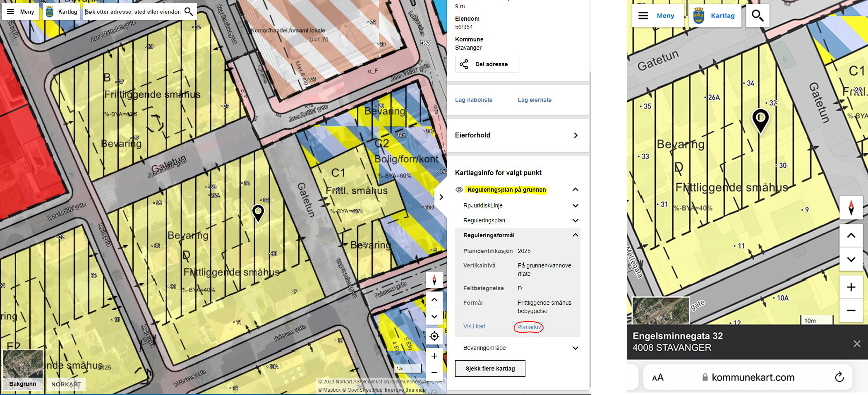868x395 pixels.
Task: Tap the search icon in mobile view
Action: tap(758, 16)
